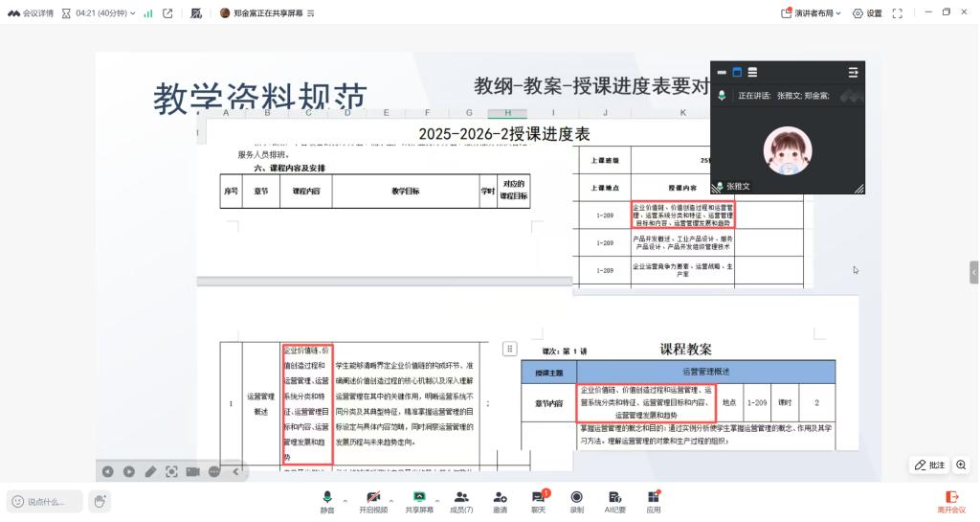Open the 设置 settings menu
The image size is (980, 522).
tap(866, 13)
